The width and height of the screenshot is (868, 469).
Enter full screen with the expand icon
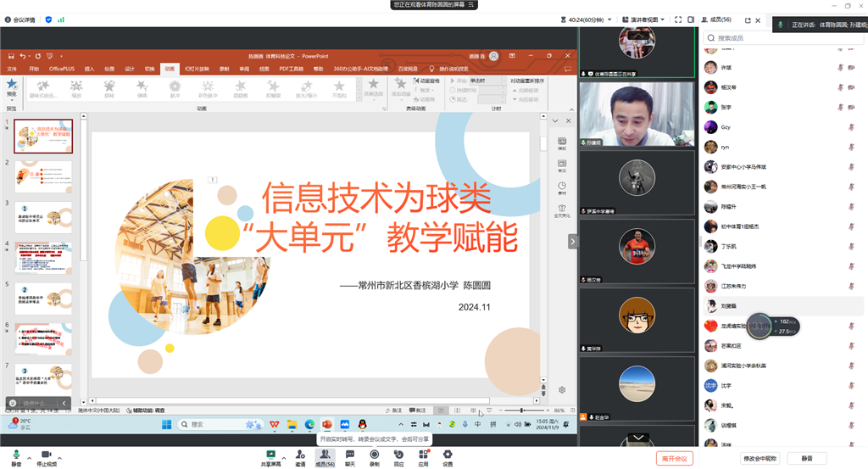click(678, 20)
